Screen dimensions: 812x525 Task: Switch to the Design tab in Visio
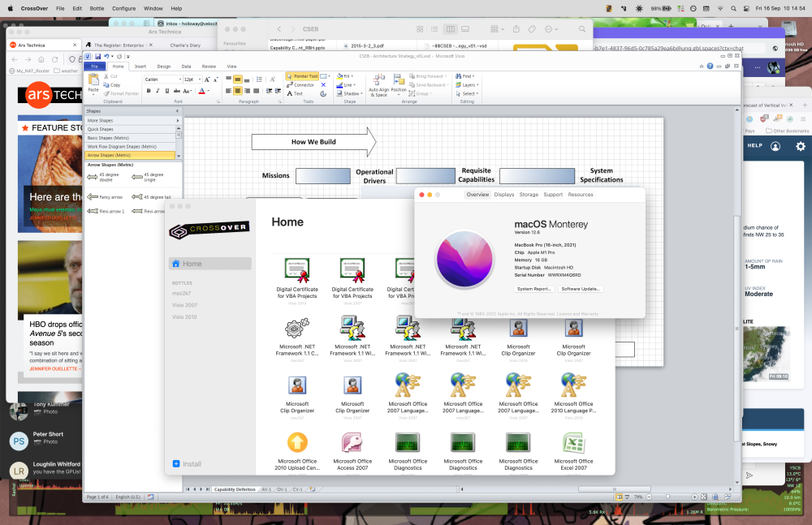(x=164, y=67)
